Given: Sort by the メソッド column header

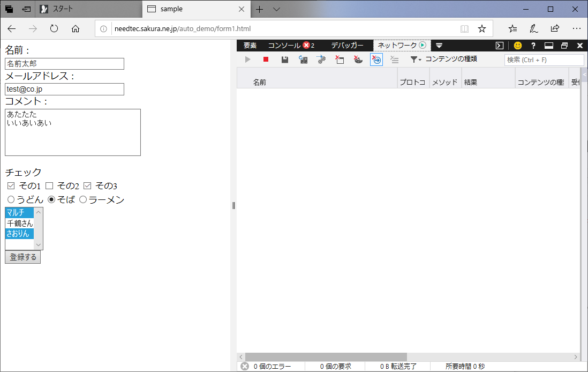Looking at the screenshot, I should (x=446, y=78).
